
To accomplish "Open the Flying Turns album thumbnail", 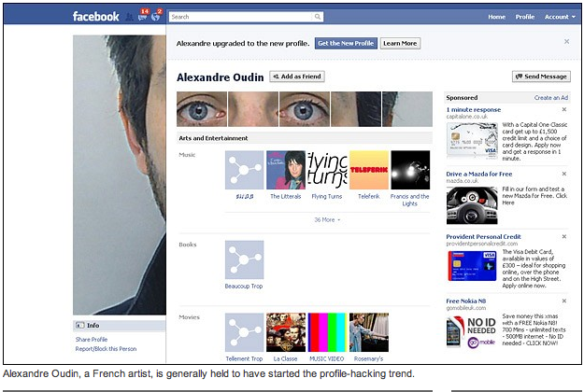I will click(327, 170).
